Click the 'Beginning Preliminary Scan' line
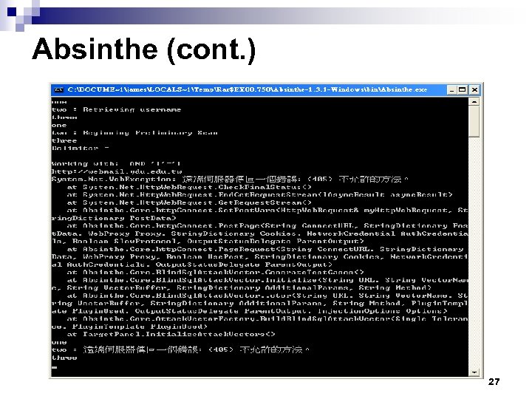532x399 pixels. (x=134, y=133)
